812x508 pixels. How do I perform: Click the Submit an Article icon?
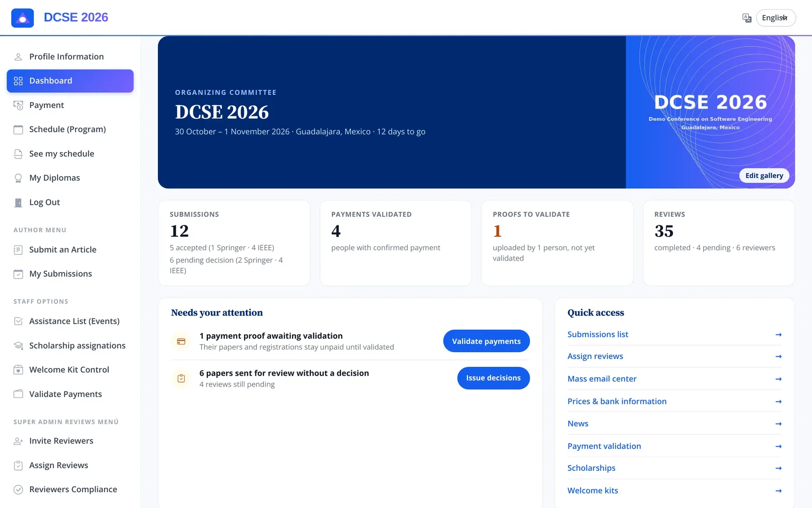click(x=18, y=250)
